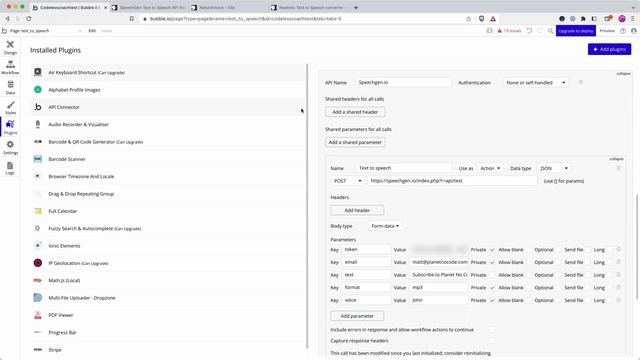Open browser extensions puzzle icon
The width and height of the screenshot is (640, 360).
click(x=583, y=19)
